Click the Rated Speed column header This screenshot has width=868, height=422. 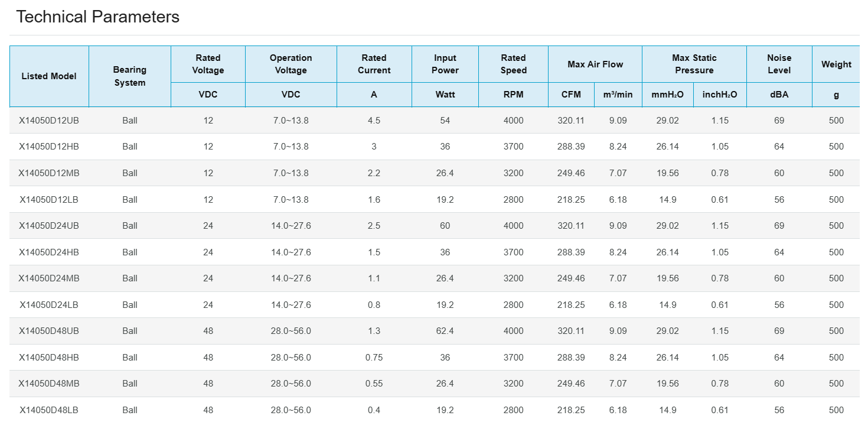click(513, 64)
